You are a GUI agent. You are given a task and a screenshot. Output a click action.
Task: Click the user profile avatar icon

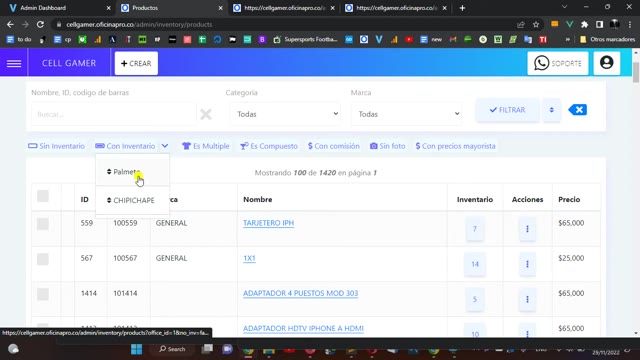[x=607, y=63]
